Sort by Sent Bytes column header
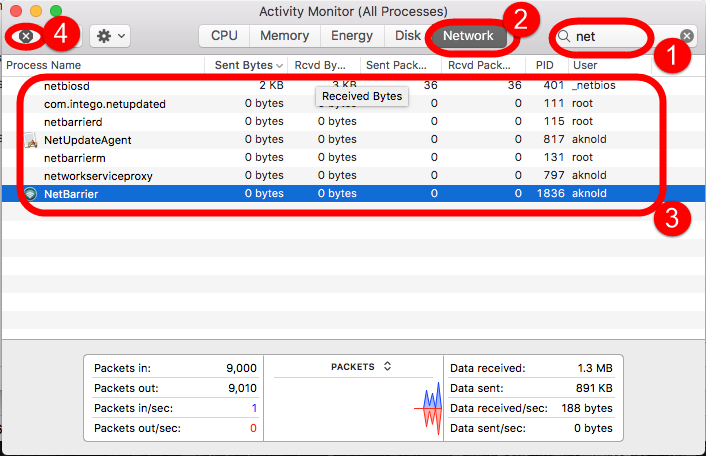This screenshot has height=456, width=706. pos(245,65)
